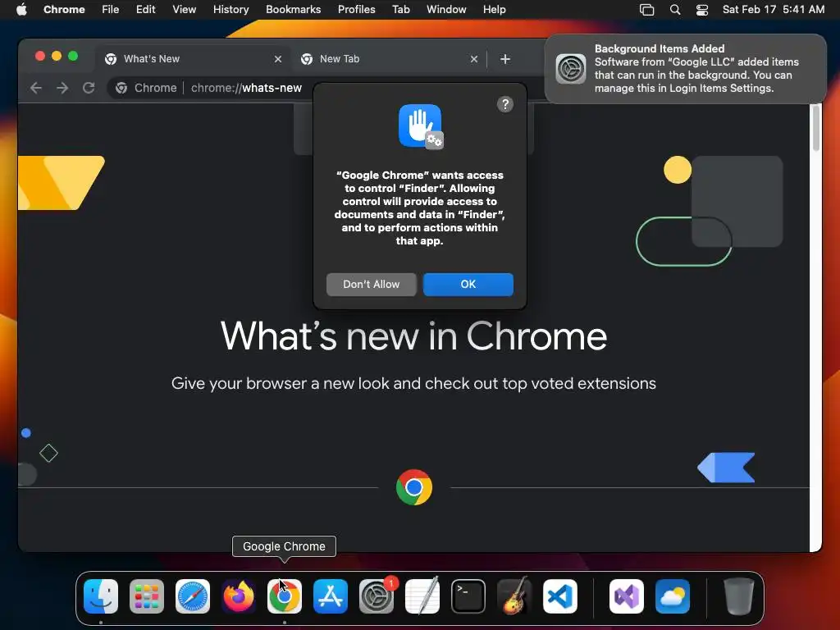Switch to the New Tab tab
The image size is (840, 630).
(x=389, y=59)
